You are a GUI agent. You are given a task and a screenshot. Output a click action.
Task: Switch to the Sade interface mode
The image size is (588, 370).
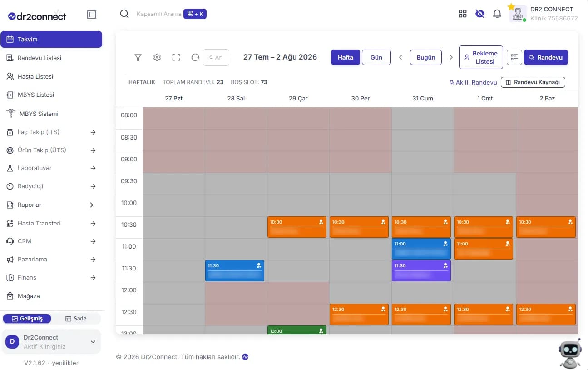[76, 319]
